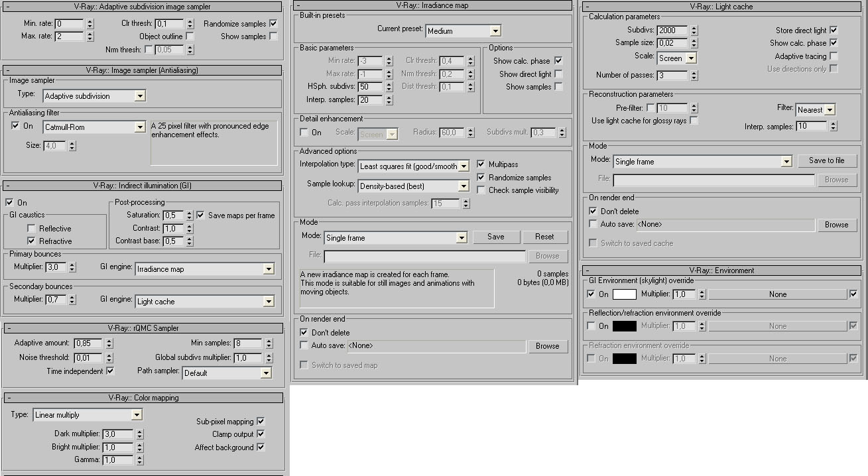The image size is (868, 476).
Task: Enable Object outline checkbox
Action: coord(190,36)
